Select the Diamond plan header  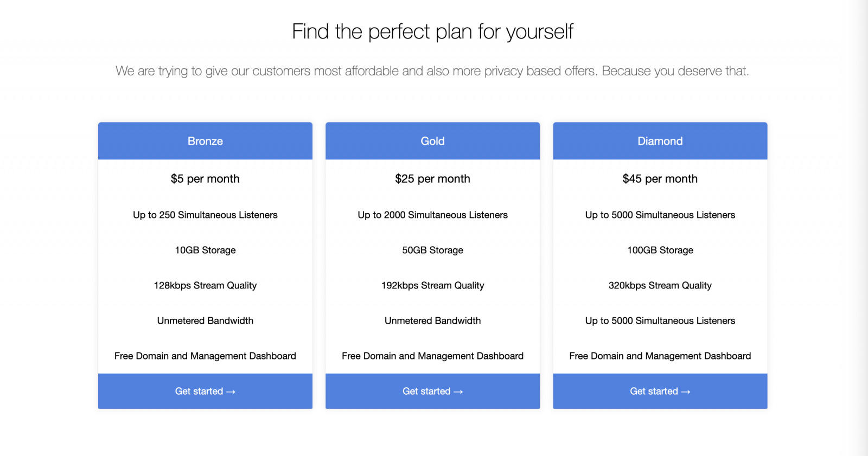tap(660, 141)
